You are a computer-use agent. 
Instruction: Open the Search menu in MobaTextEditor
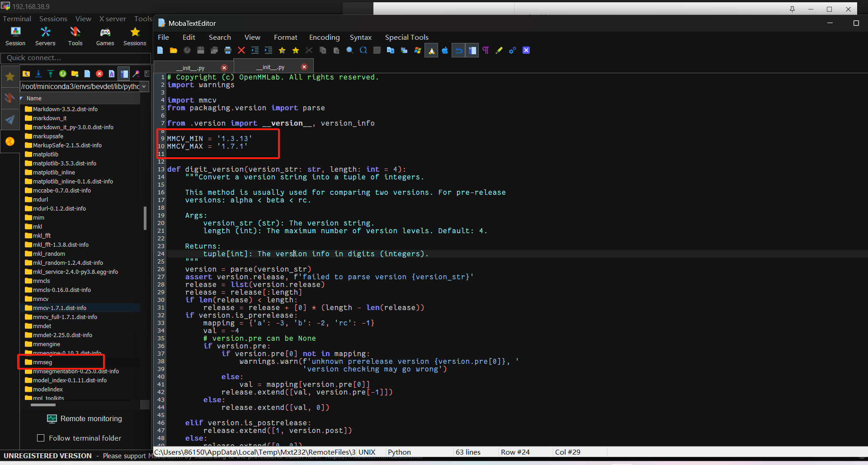(x=220, y=38)
